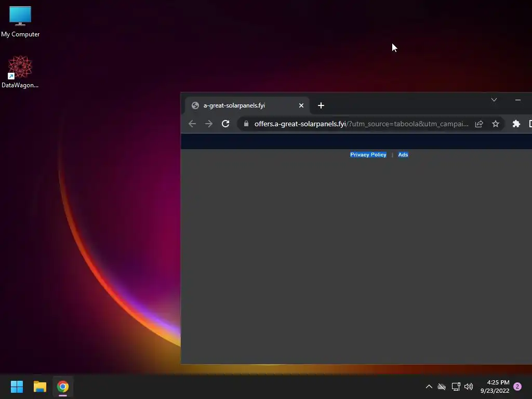The image size is (532, 399).
Task: Go back in Chrome
Action: tap(192, 124)
